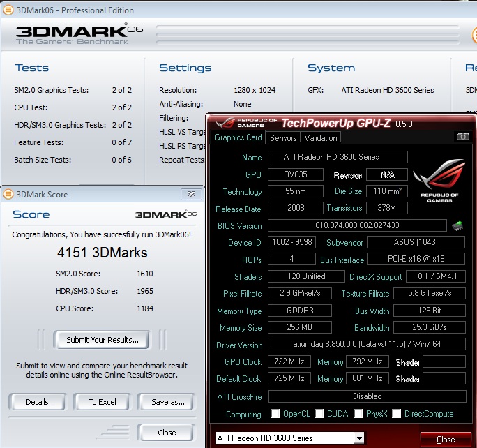
Task: Click the 4151 3DMarks score text
Action: click(x=103, y=253)
